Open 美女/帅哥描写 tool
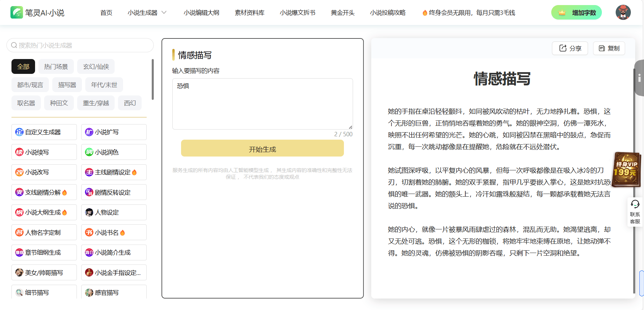644x310 pixels. [x=44, y=273]
